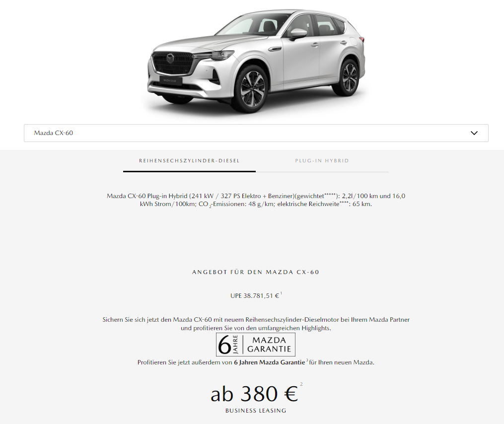Click the Mazda logo on the car grille

pos(170,59)
